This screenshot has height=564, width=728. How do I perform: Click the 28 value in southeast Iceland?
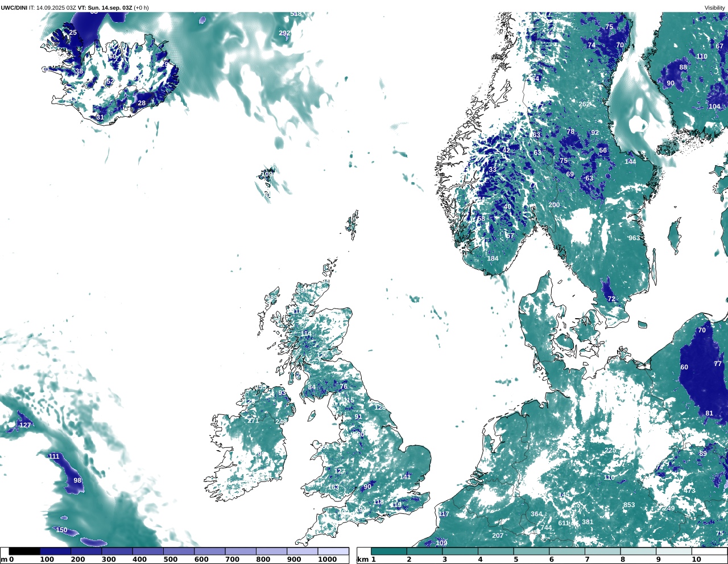142,103
